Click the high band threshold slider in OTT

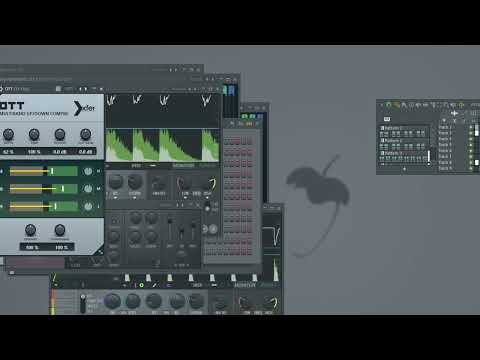click(44, 171)
